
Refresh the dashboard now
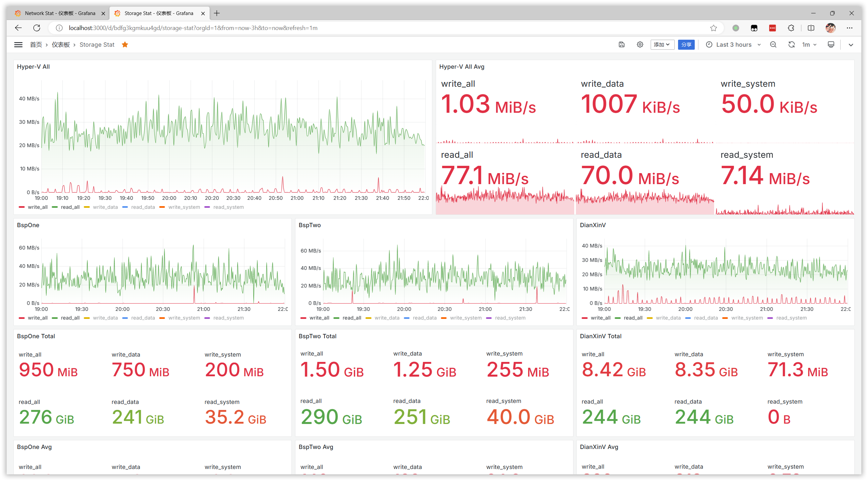tap(792, 45)
